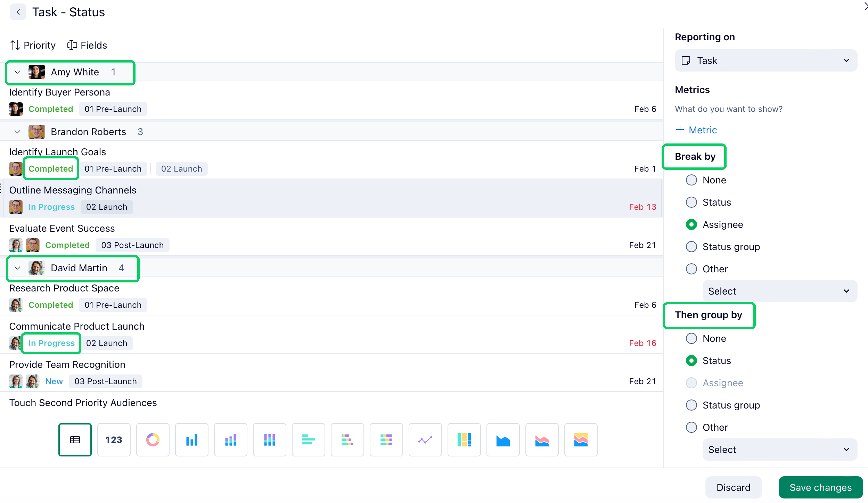Click the Save changes button
Screen dimensions: 868x503
click(820, 487)
